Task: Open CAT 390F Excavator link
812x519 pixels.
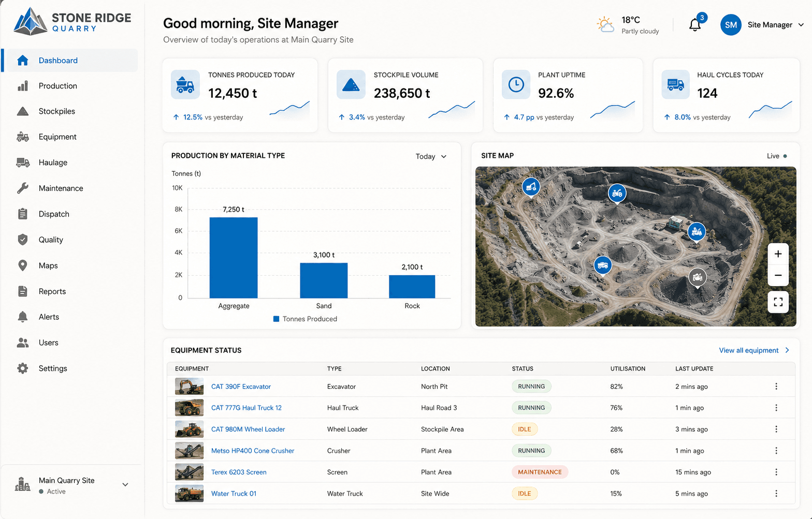Action: (241, 387)
